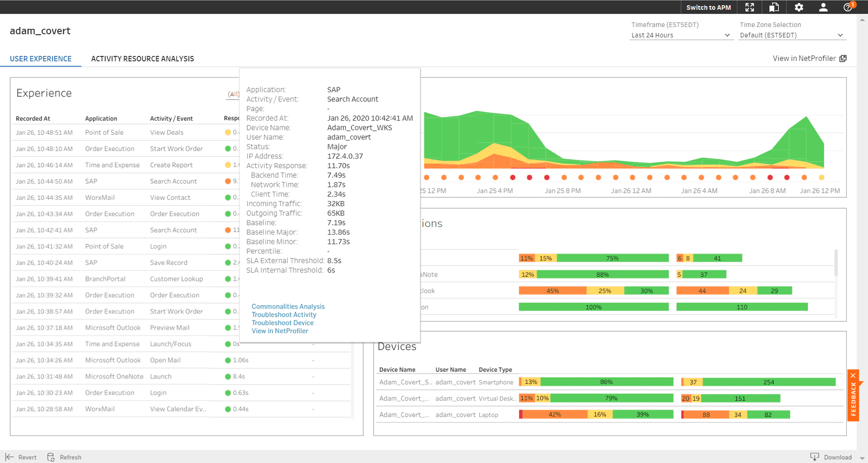
Task: Open the Time Zone Selection dropdown
Action: tap(791, 35)
